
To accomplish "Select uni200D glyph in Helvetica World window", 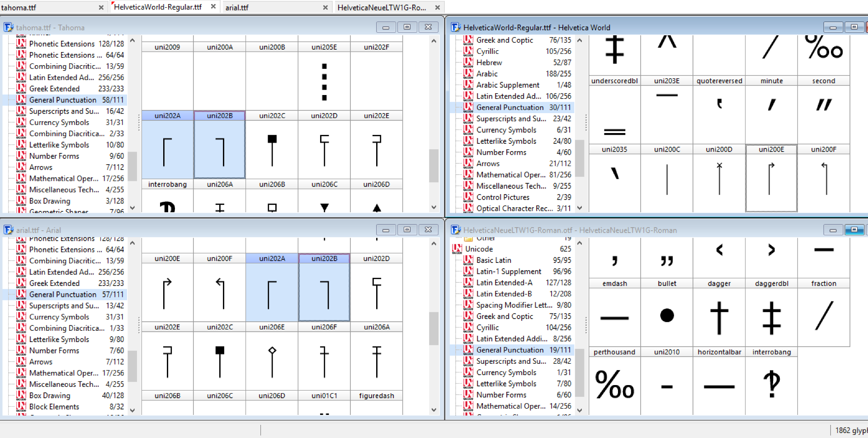I will [719, 178].
